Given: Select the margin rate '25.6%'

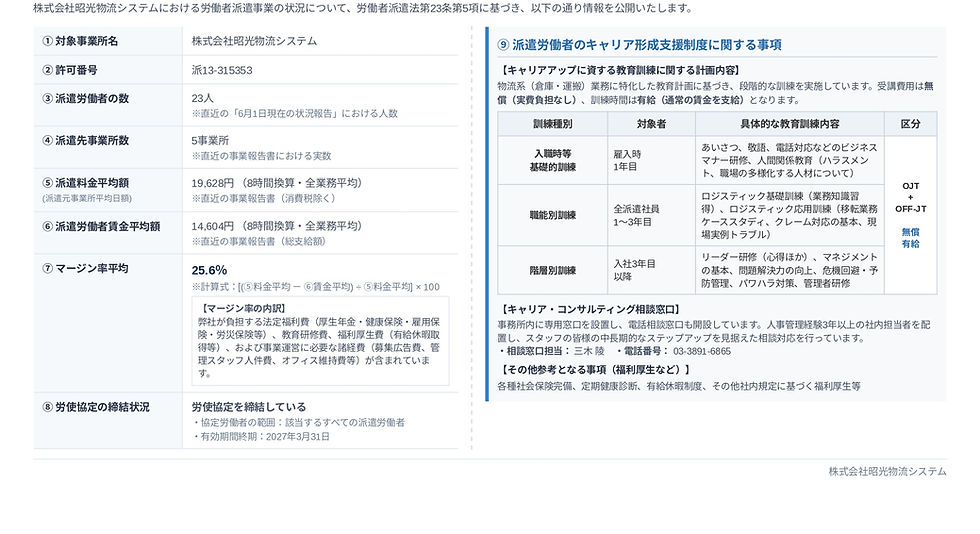Looking at the screenshot, I should (x=209, y=270).
